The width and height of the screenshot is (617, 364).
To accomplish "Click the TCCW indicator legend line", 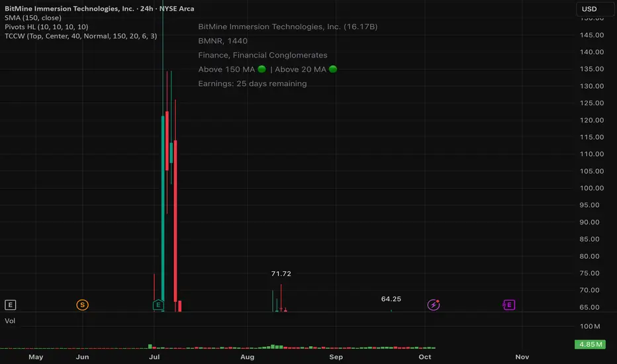I will pyautogui.click(x=81, y=36).
